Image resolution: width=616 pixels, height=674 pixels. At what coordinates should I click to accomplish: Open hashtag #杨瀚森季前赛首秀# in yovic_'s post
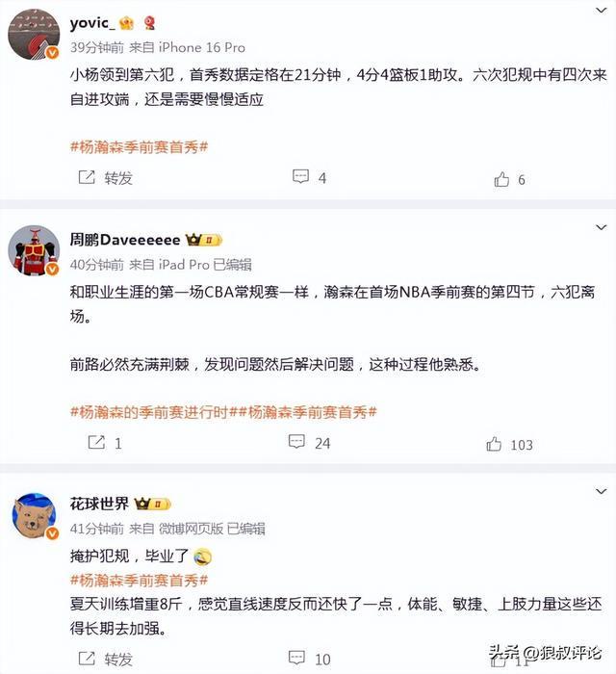coord(140,147)
